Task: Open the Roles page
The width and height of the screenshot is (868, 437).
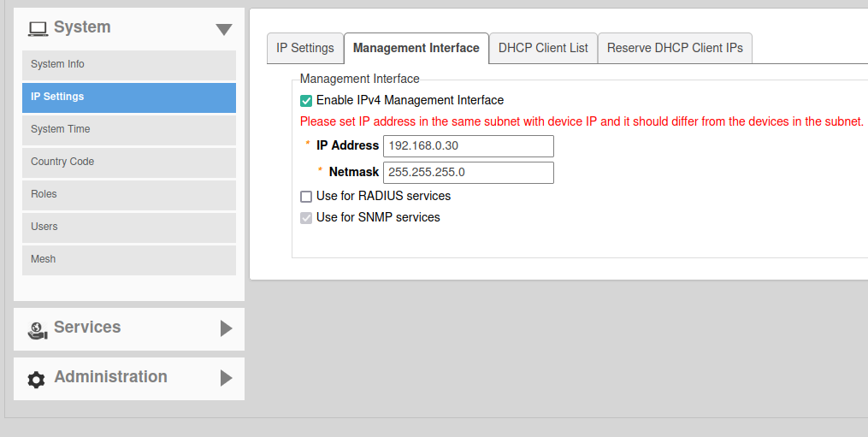Action: [129, 195]
